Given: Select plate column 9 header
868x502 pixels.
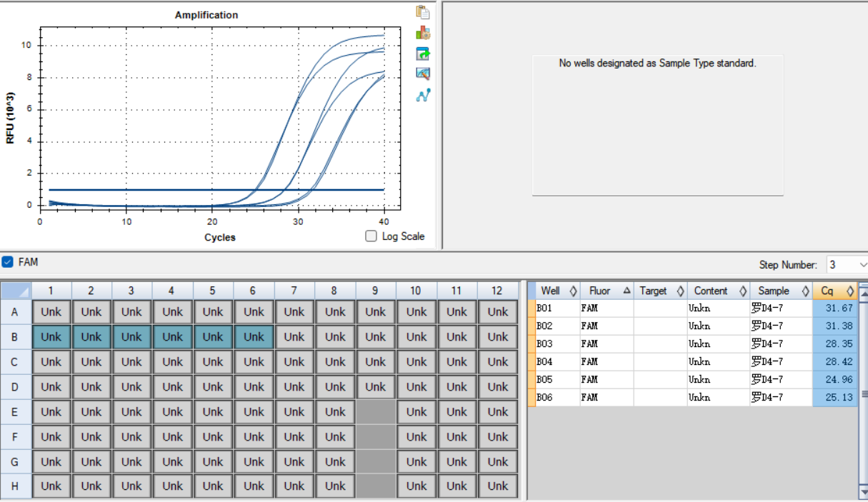Looking at the screenshot, I should coord(375,291).
